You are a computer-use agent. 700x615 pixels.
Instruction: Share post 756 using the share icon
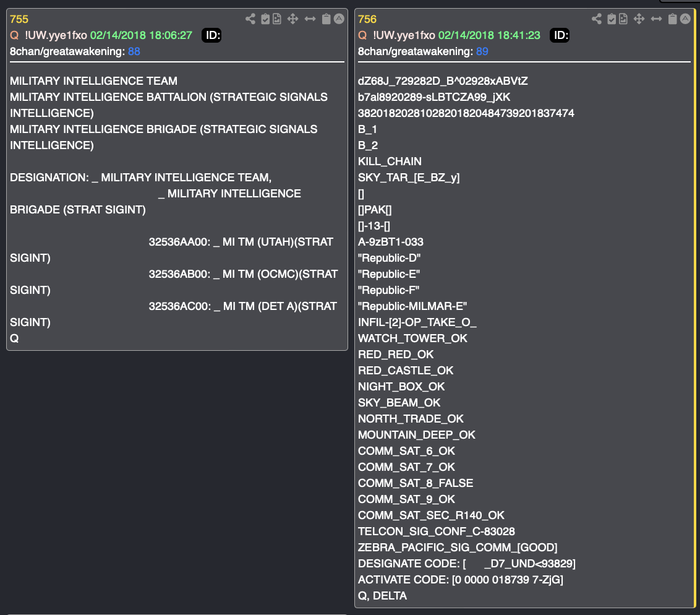point(597,19)
